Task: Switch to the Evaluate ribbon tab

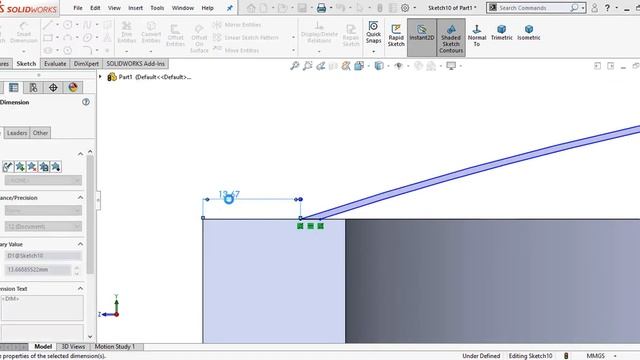Action: click(55, 64)
